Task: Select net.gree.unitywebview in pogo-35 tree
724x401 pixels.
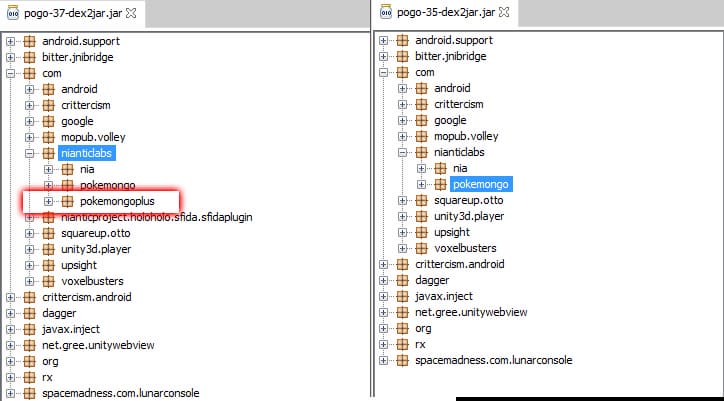Action: [471, 312]
